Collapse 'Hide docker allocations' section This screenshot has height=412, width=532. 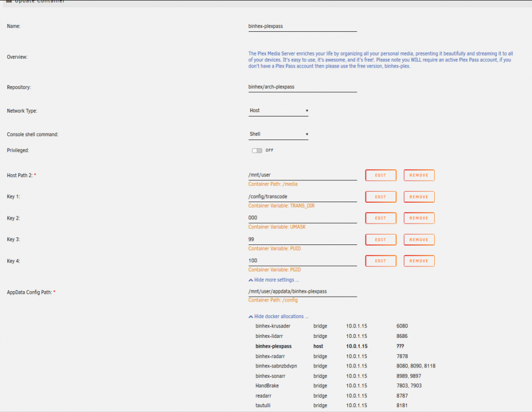pyautogui.click(x=279, y=316)
